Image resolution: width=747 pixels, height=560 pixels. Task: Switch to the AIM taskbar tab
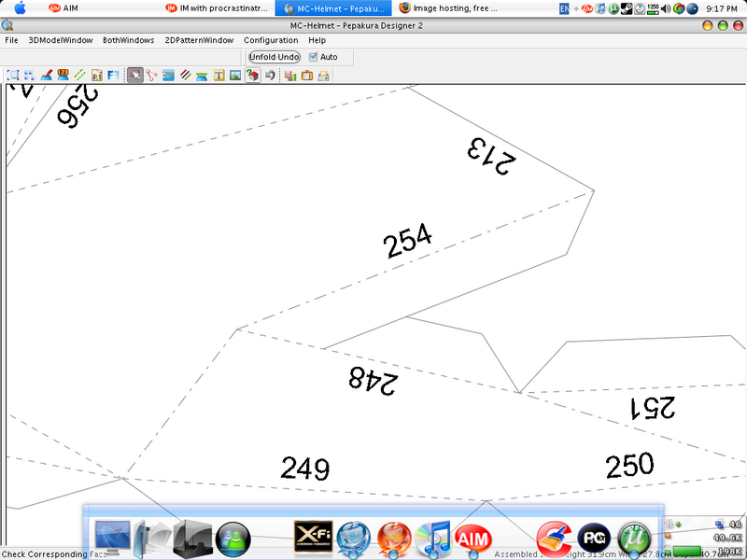click(63, 8)
